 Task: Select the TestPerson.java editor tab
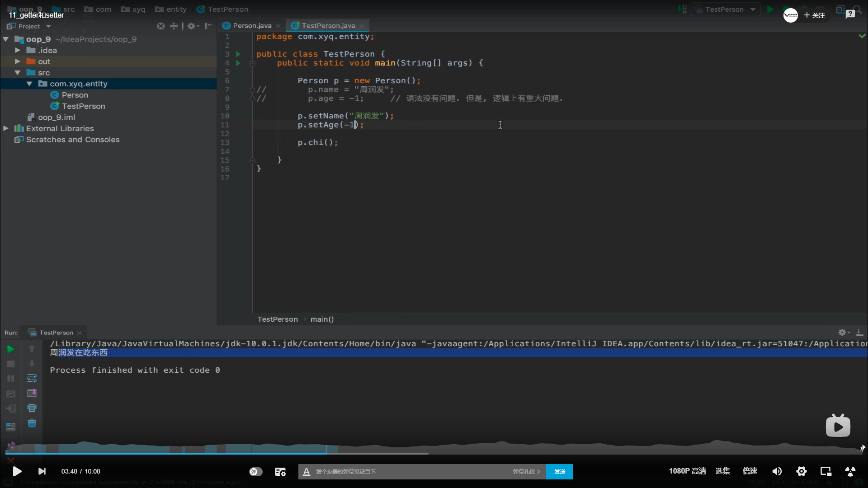(328, 26)
